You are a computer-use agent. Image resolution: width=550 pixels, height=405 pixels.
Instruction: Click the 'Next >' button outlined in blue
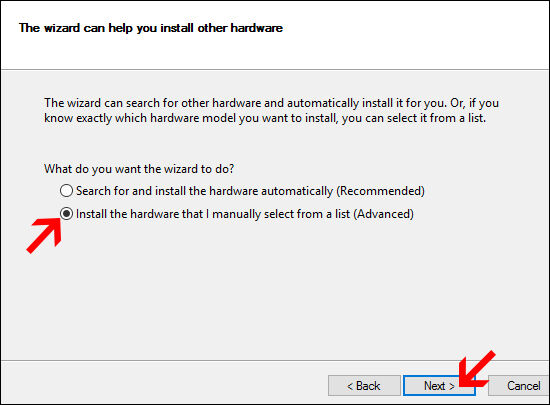coord(439,386)
